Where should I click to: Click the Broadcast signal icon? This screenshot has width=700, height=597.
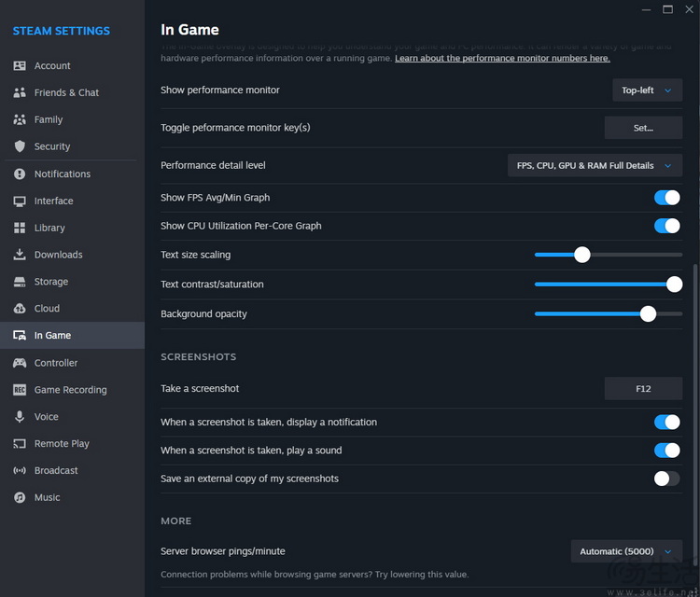[20, 471]
